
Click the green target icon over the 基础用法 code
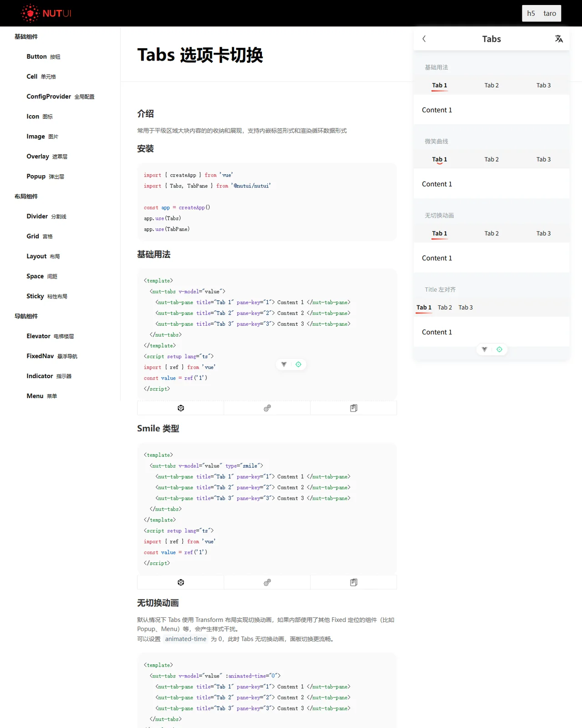(298, 364)
